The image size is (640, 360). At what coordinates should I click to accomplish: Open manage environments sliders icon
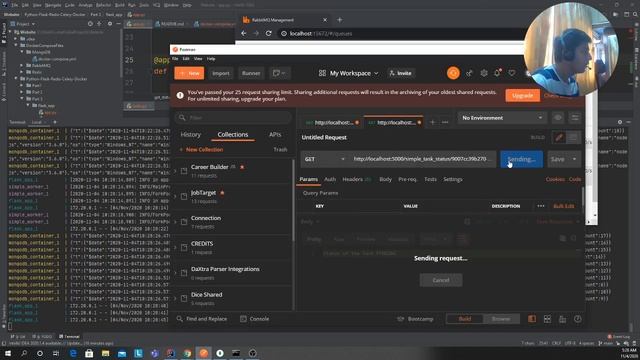coord(575,118)
